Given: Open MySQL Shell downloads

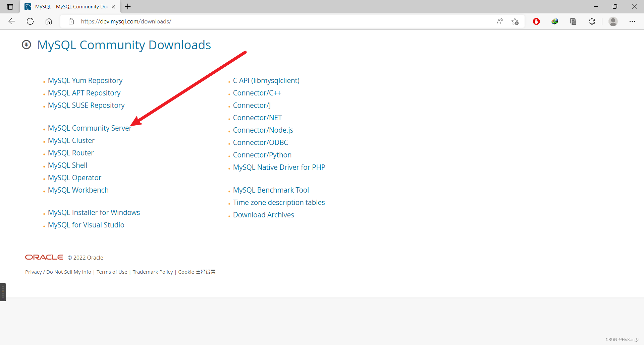Looking at the screenshot, I should [68, 165].
